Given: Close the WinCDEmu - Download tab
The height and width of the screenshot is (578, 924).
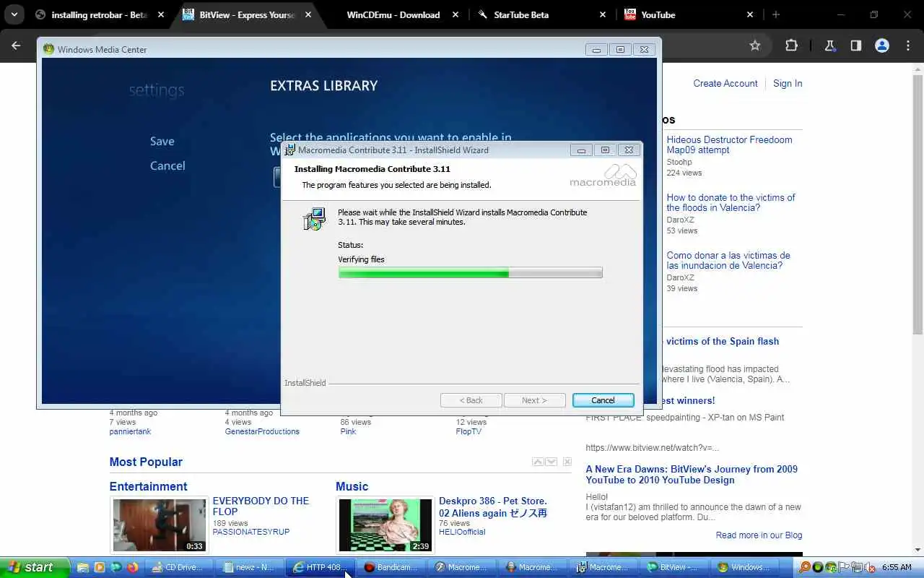Looking at the screenshot, I should pos(456,14).
